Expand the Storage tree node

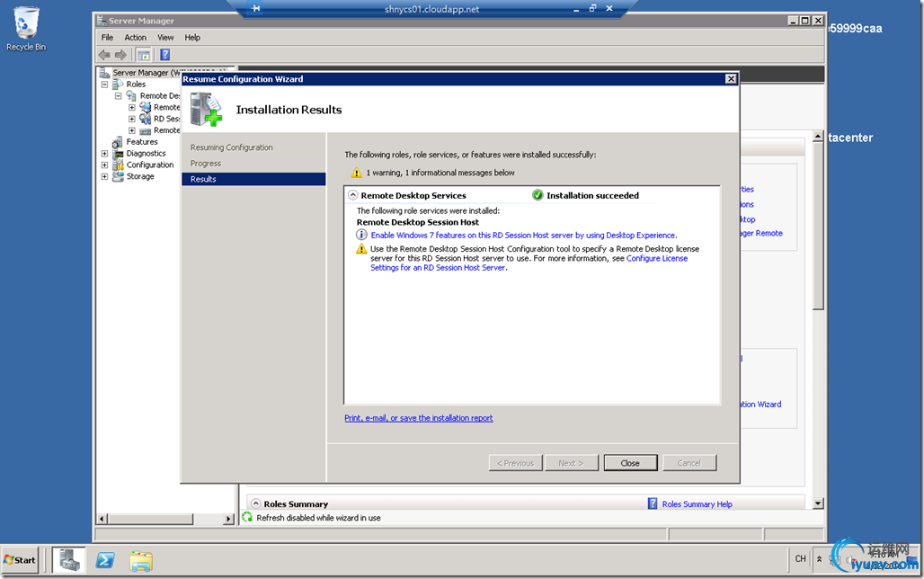(x=104, y=176)
